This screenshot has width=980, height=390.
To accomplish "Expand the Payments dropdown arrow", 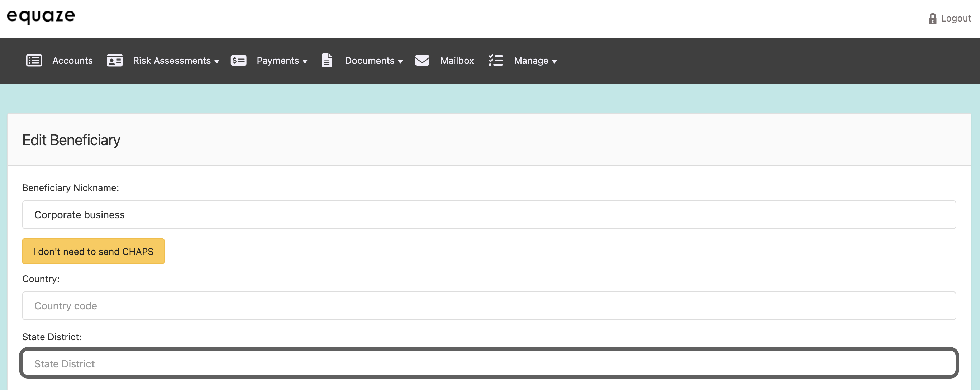I will (305, 61).
